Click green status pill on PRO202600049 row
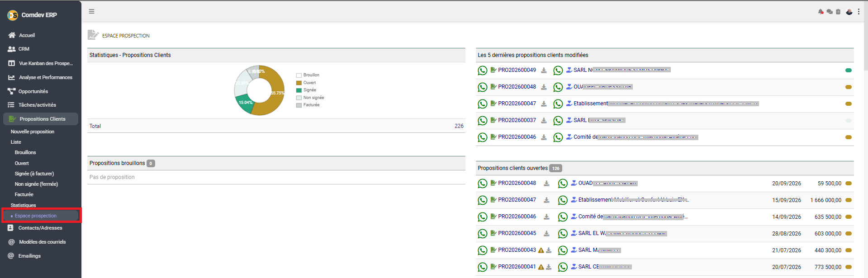Screen dimensions: 868x278 pyautogui.click(x=849, y=70)
